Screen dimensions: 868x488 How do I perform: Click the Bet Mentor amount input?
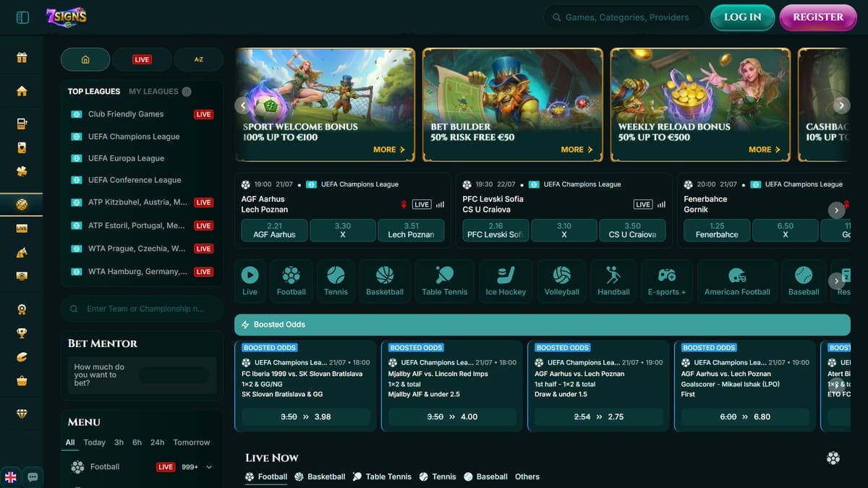pyautogui.click(x=174, y=375)
